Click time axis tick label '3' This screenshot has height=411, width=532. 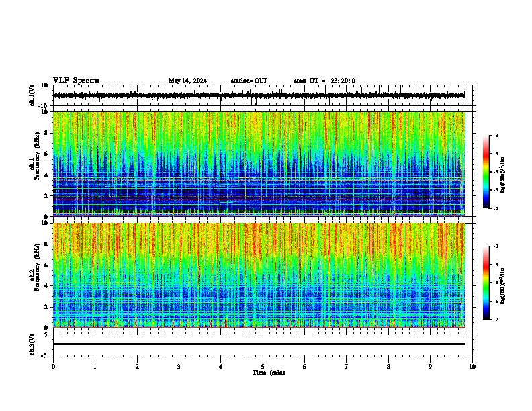[x=179, y=367]
